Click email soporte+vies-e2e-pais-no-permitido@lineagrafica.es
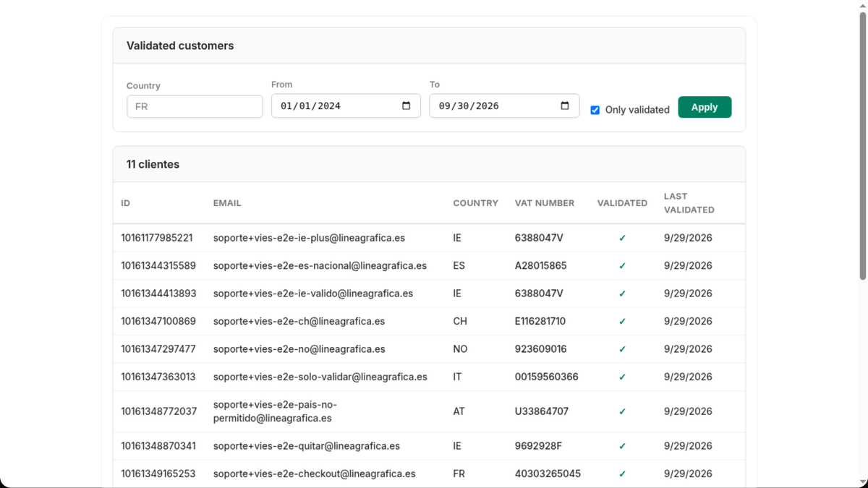This screenshot has width=868, height=488. 275,411
